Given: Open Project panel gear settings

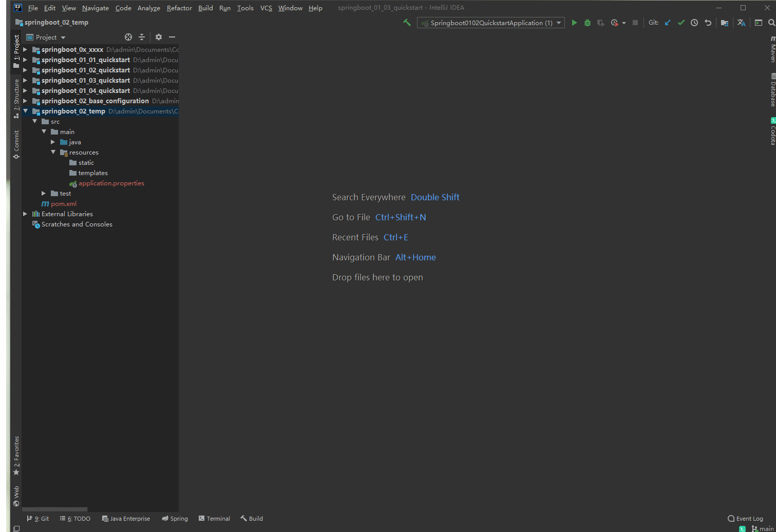Looking at the screenshot, I should tap(159, 37).
